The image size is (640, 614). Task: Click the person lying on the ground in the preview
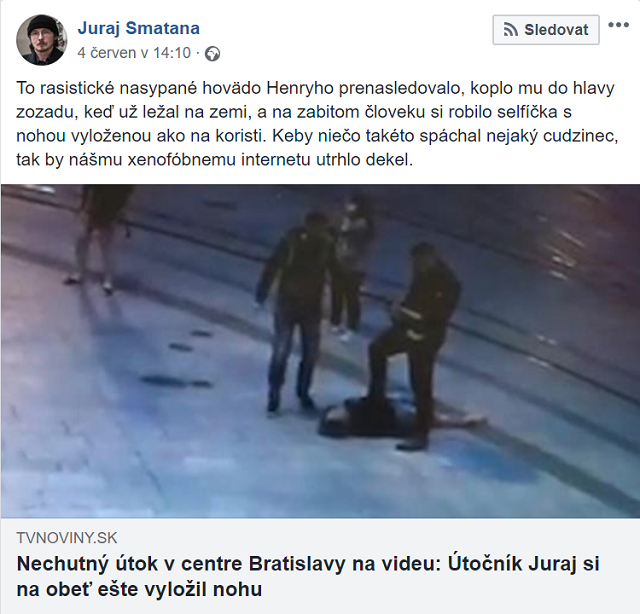[400, 419]
